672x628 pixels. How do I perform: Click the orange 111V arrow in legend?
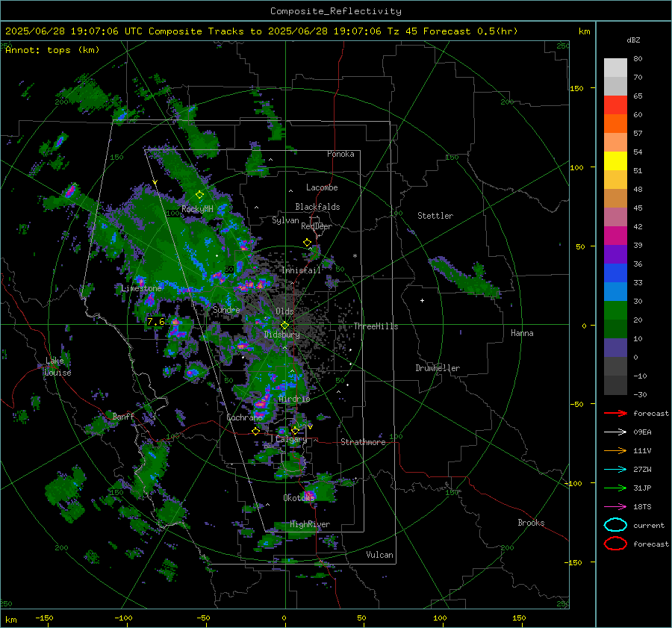click(x=615, y=450)
